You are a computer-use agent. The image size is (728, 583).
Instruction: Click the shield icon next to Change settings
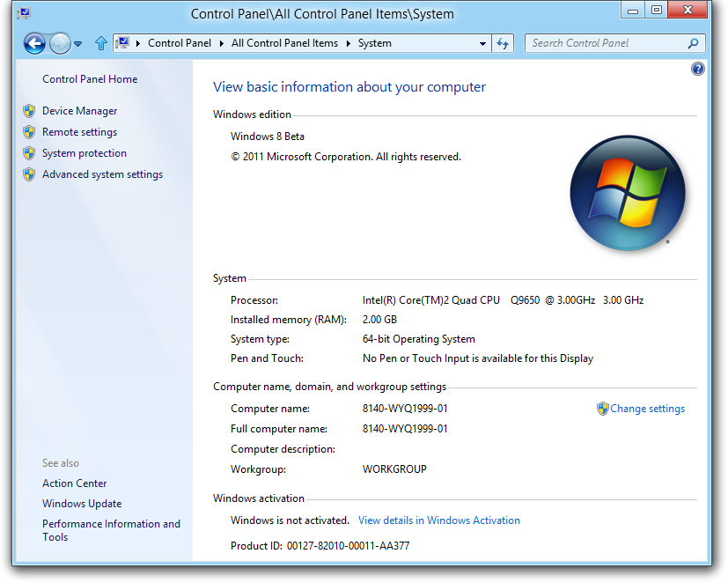602,409
